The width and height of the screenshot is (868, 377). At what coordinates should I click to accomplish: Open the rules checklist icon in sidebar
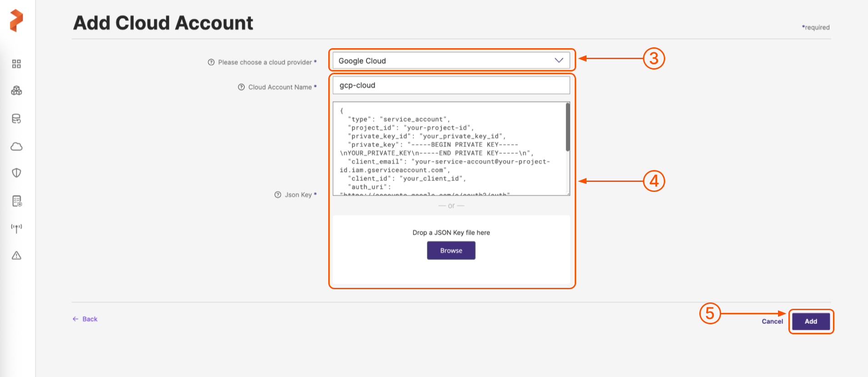click(x=16, y=201)
